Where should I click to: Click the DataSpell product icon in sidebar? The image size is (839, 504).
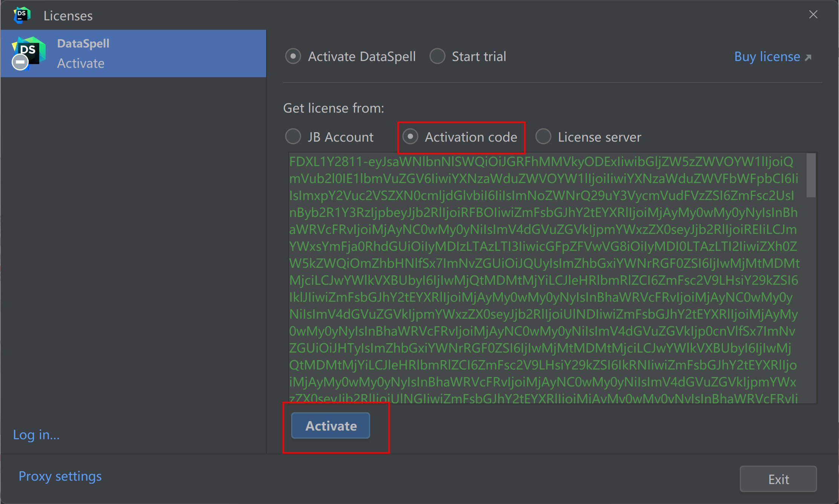(28, 53)
